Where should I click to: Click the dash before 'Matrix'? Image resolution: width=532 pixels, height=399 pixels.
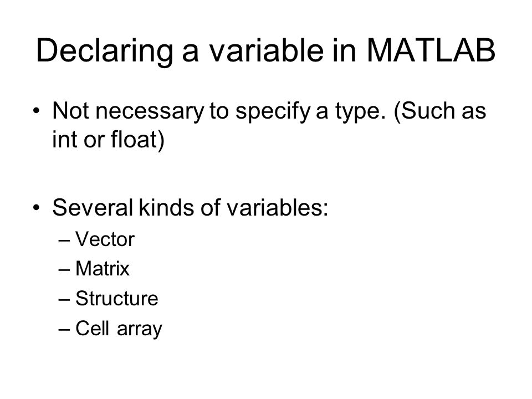[64, 270]
